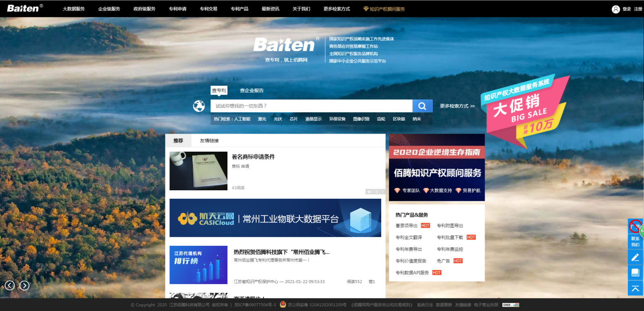Open the trademark article thumbnail image

198,171
